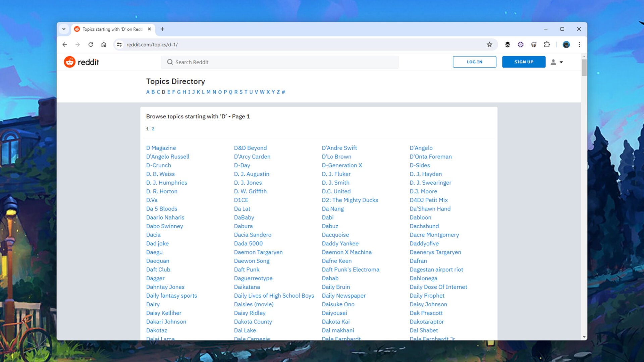The width and height of the screenshot is (644, 362).
Task: Reload the page with the refresh icon
Action: (91, 45)
